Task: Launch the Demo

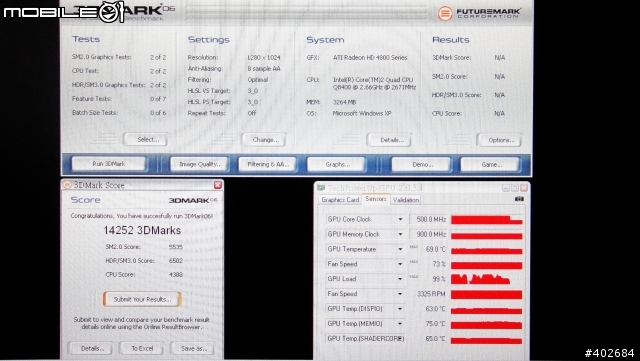Action: (x=422, y=165)
